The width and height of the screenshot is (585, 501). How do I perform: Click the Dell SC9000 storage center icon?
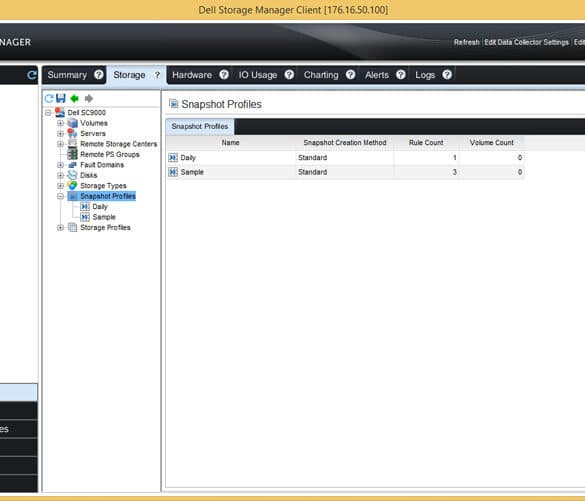click(x=60, y=112)
